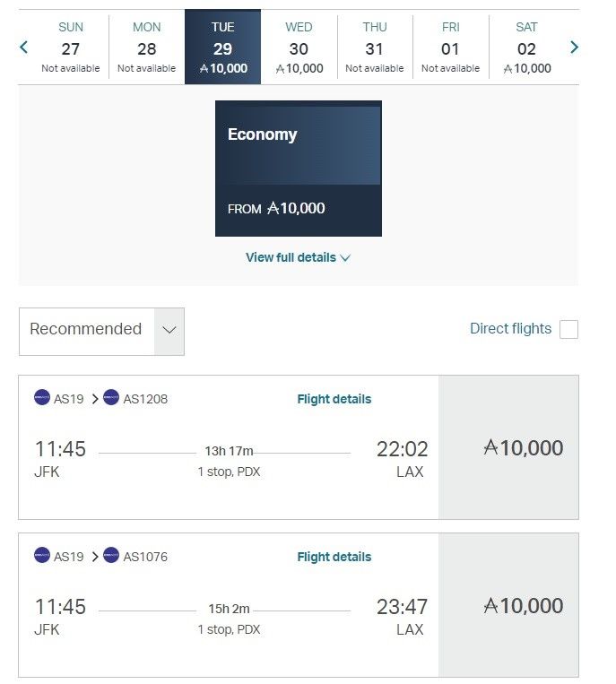Open Flight details for the 23:47 arrival
Screen dimensions: 616x684
[x=334, y=557]
